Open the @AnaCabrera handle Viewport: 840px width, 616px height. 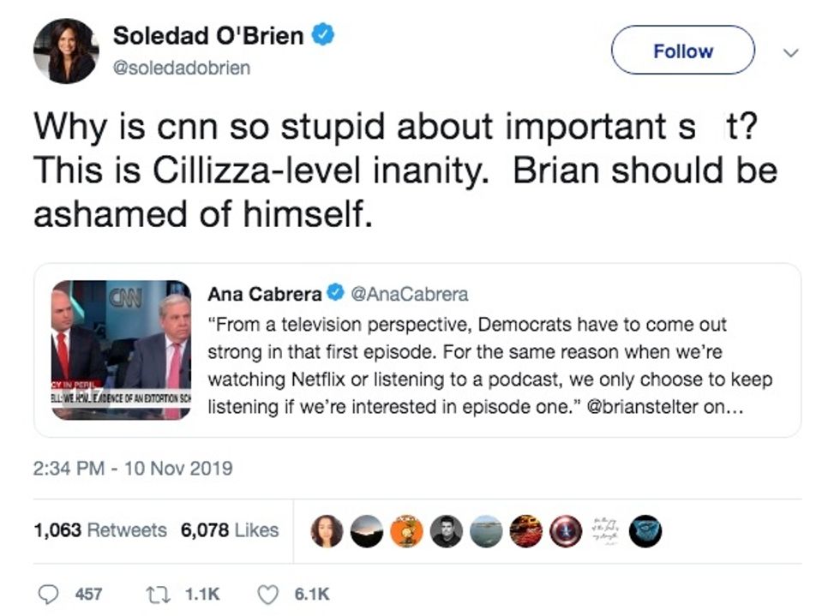coord(411,295)
